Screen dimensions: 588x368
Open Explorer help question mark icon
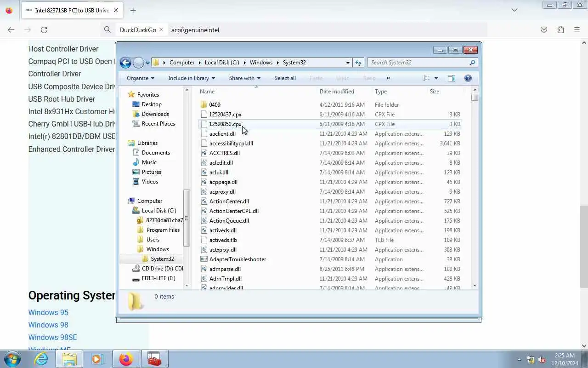coord(468,78)
